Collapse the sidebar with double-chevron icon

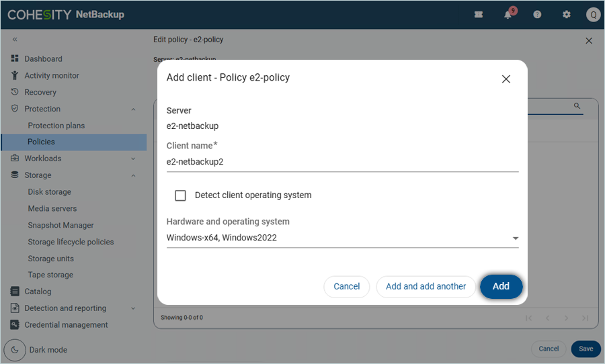click(15, 40)
